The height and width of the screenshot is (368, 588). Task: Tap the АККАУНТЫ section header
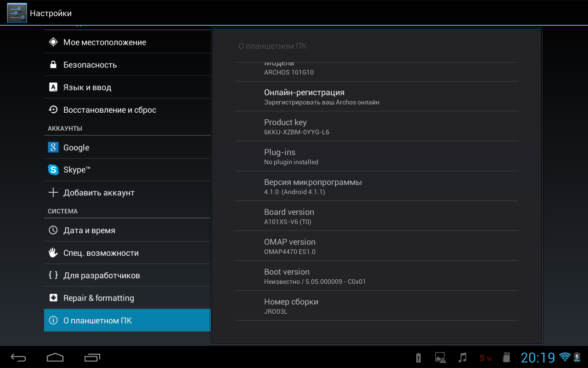click(x=65, y=128)
